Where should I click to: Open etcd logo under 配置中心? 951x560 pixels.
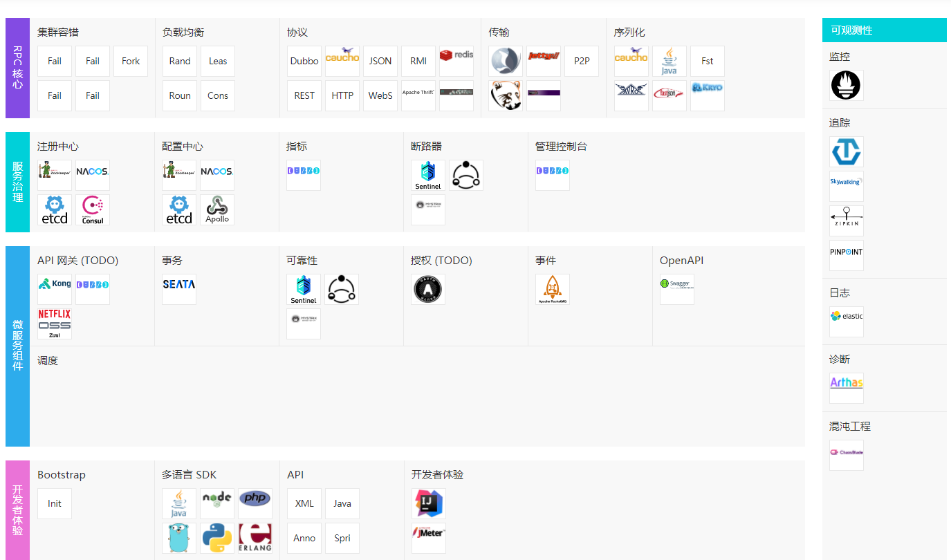tap(179, 209)
